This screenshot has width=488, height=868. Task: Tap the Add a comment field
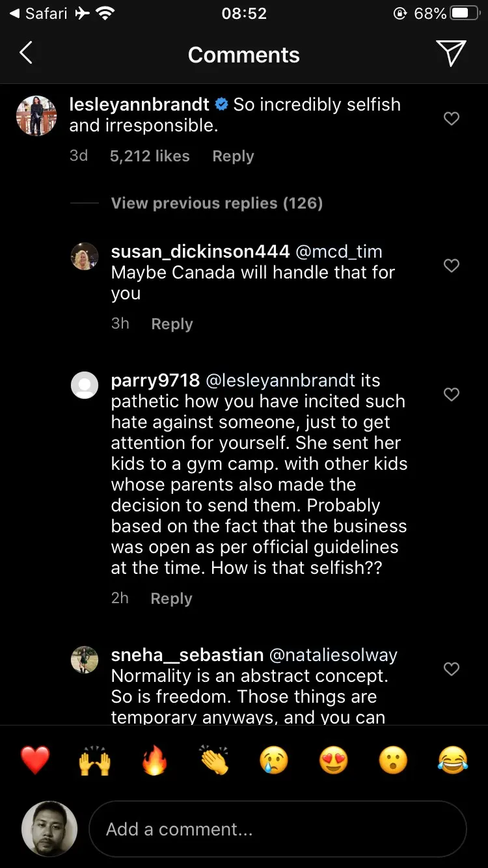pos(277,829)
